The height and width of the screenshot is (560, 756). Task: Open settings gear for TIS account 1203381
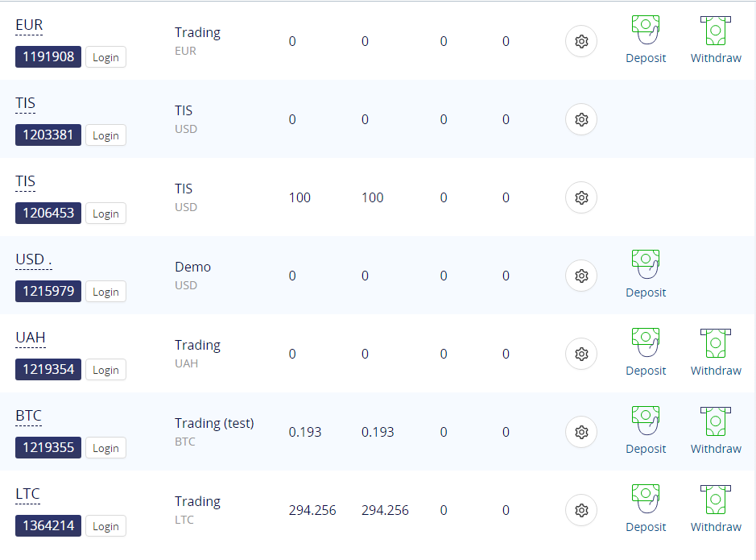(581, 119)
